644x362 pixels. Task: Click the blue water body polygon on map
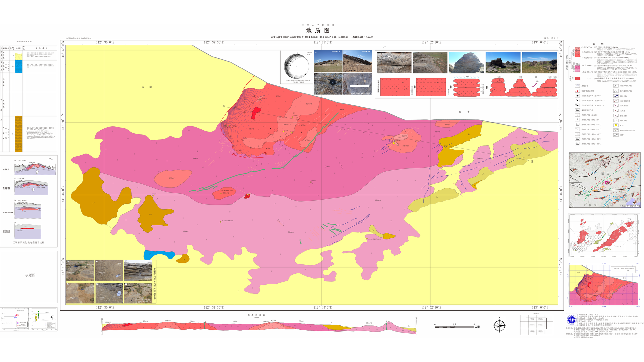160,255
